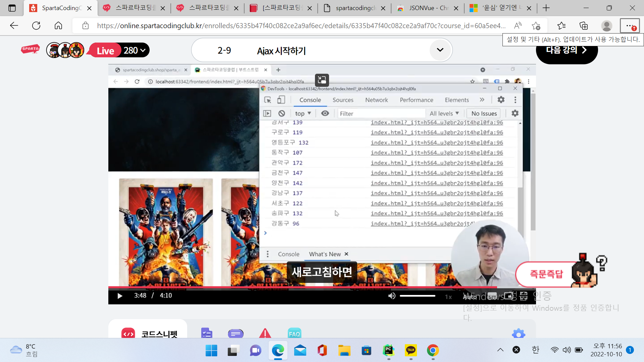Open the red warning triangle tab icon
This screenshot has height=362, width=644.
tap(265, 333)
